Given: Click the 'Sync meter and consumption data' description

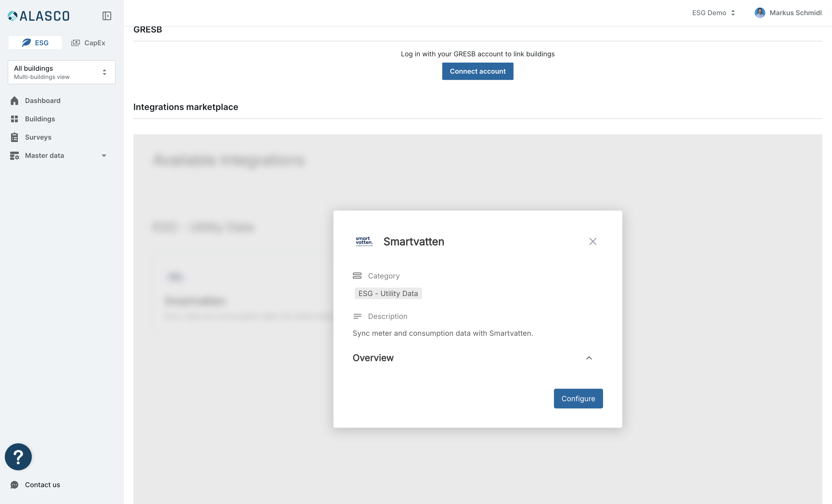Looking at the screenshot, I should coord(443,333).
